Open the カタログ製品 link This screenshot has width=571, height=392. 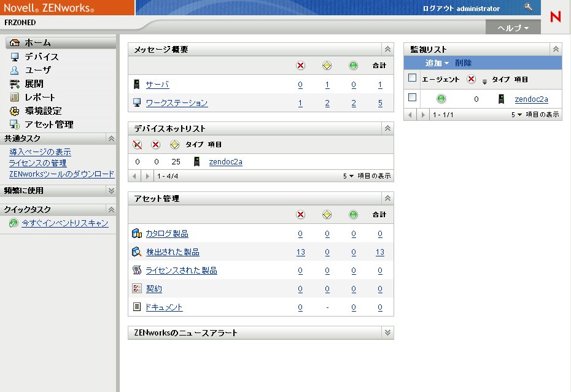tap(167, 234)
